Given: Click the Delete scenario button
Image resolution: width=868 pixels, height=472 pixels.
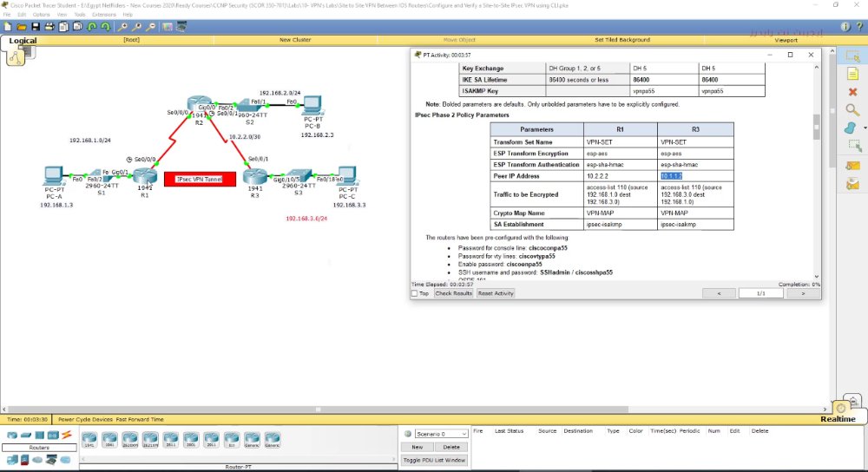Looking at the screenshot, I should point(451,447).
